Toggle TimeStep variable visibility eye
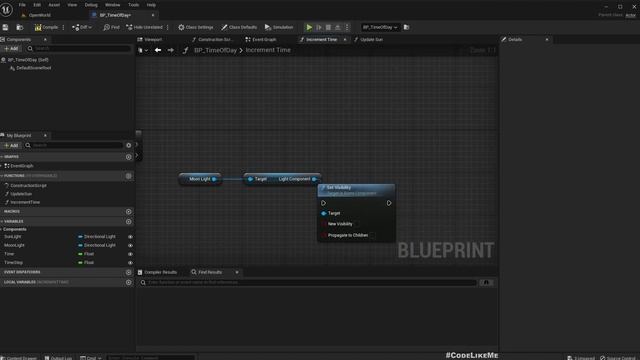The width and height of the screenshot is (640, 360). [x=130, y=263]
